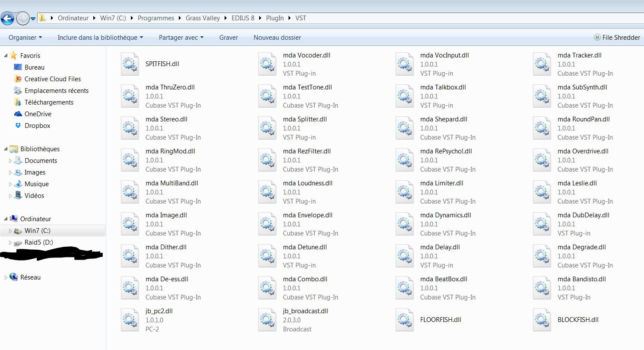Click the mda Stereo.dll file icon
Screen dimensions: 644x350
[130, 128]
